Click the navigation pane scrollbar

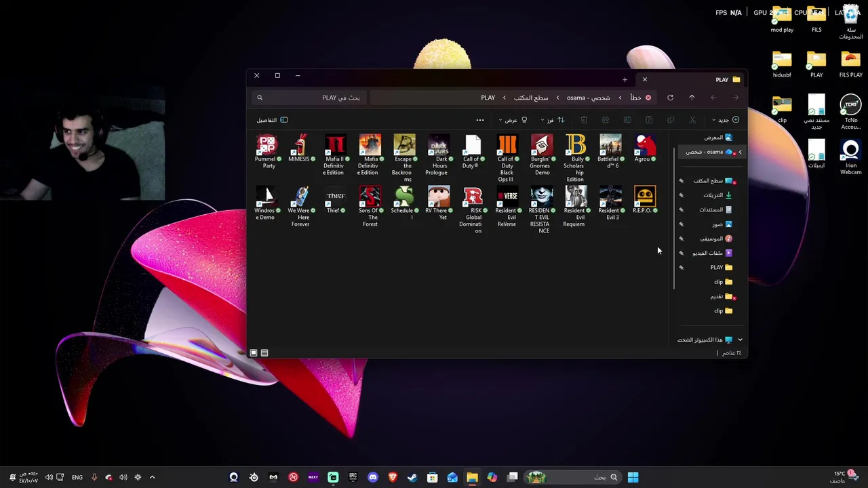674,217
